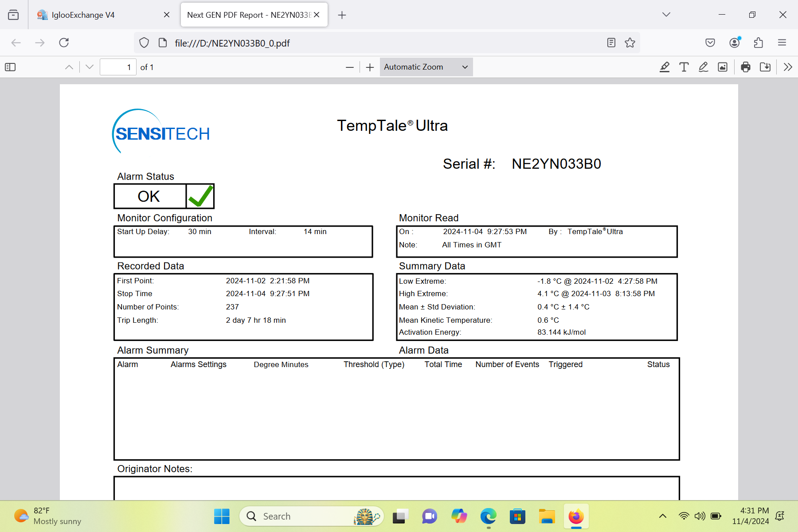Show hidden system tray icons
Image resolution: width=798 pixels, height=532 pixels.
pyautogui.click(x=663, y=516)
